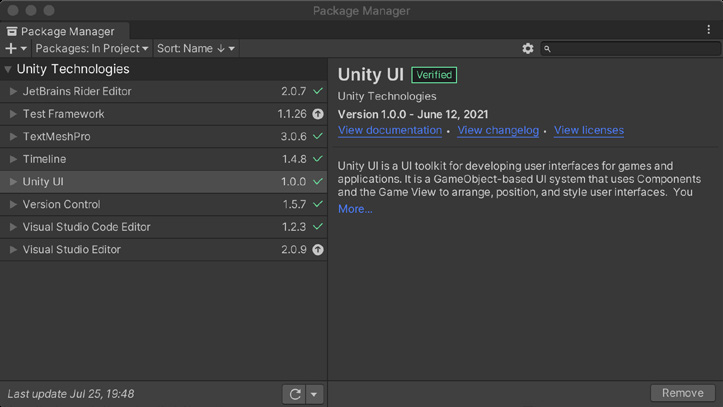
Task: Click Timeline installed checkmark
Action: (318, 159)
